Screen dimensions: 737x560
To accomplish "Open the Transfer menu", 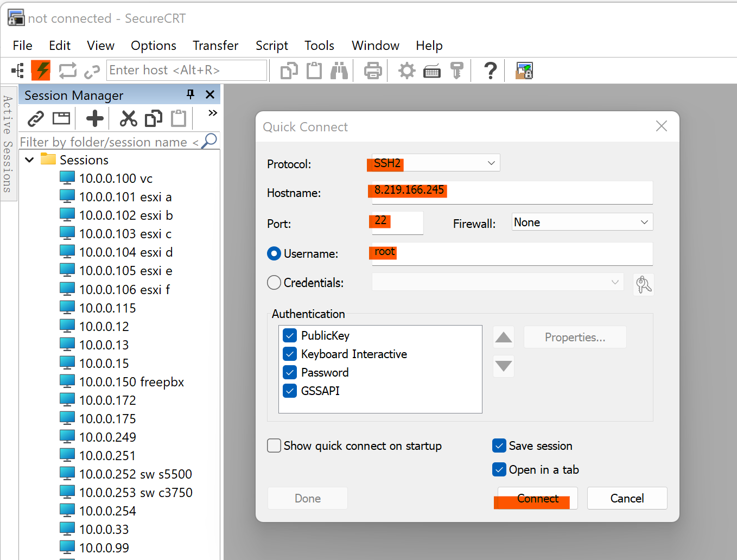I will tap(215, 46).
